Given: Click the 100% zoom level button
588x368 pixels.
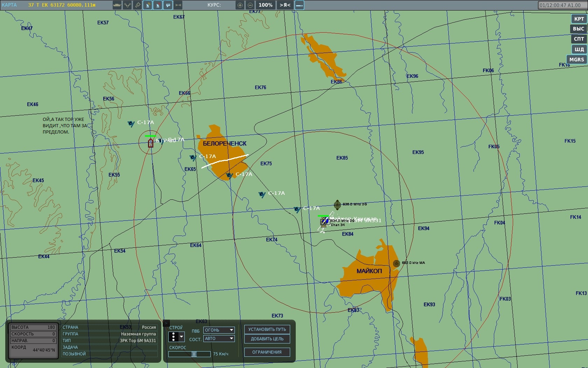Looking at the screenshot, I should 266,5.
